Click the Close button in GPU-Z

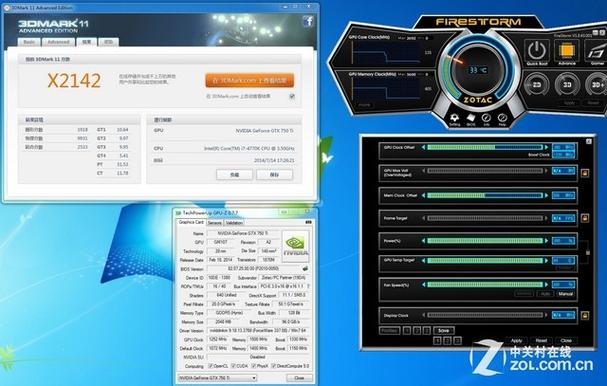point(299,378)
